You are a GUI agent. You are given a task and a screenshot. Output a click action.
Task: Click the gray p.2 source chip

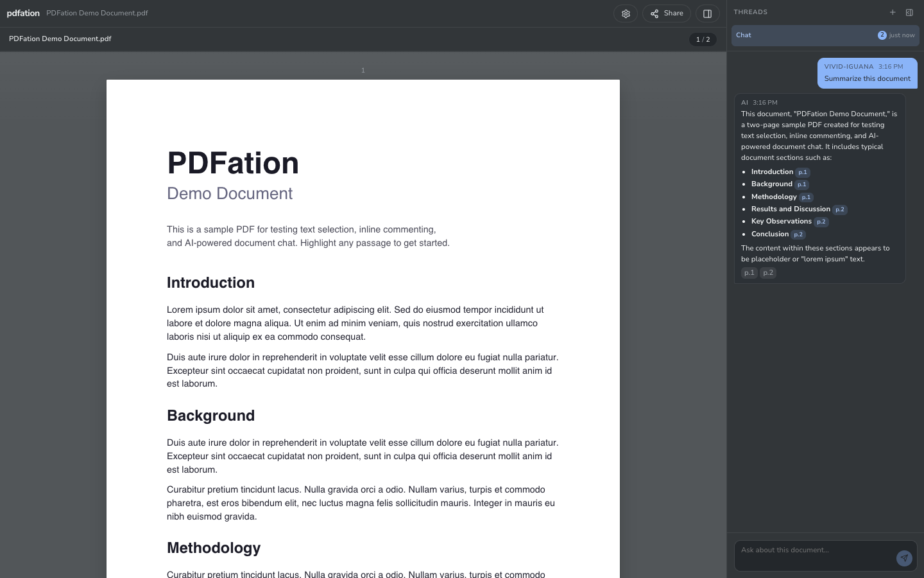pyautogui.click(x=768, y=273)
